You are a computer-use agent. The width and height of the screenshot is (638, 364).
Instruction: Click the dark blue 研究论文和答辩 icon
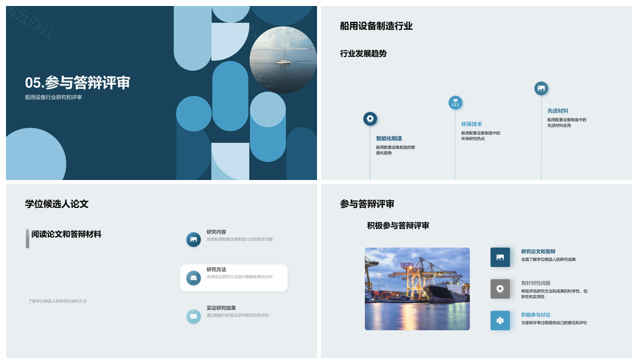click(x=500, y=257)
